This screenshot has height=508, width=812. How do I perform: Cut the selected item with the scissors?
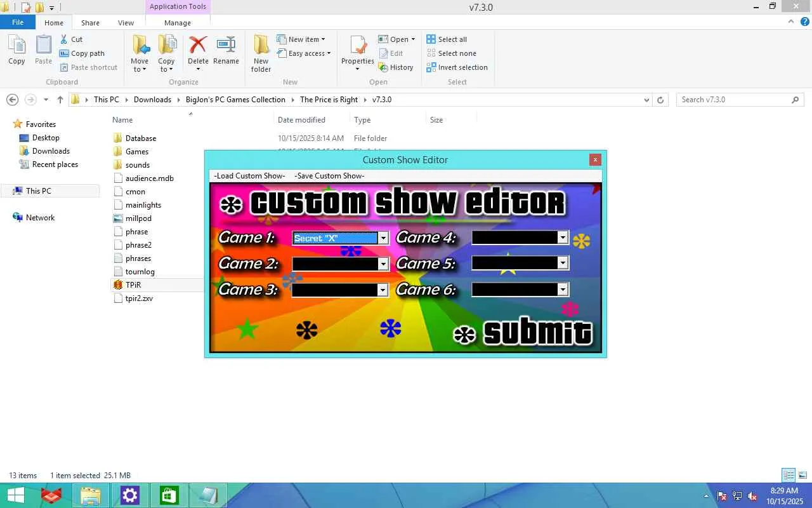pos(71,39)
